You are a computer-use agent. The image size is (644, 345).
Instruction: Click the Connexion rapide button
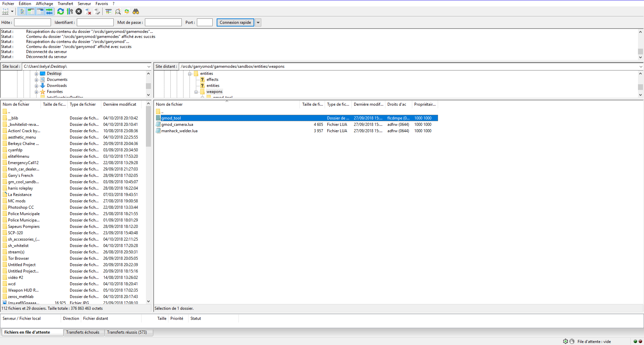(235, 22)
